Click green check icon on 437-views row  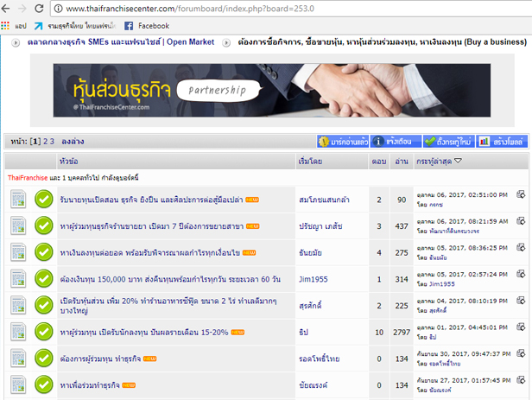pos(44,225)
